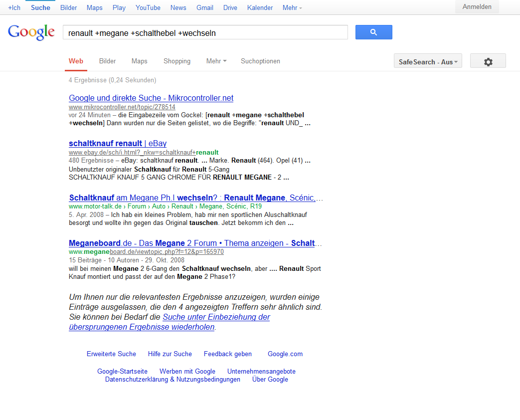The image size is (520, 420).
Task: Open Werben mit Google footer link
Action: pyautogui.click(x=187, y=371)
